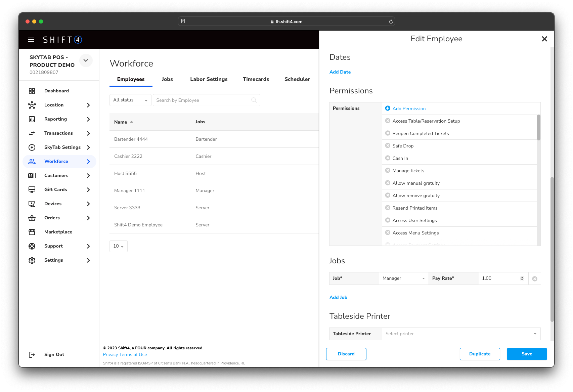This screenshot has height=392, width=573.
Task: Open the hamburger navigation menu
Action: [x=31, y=40]
